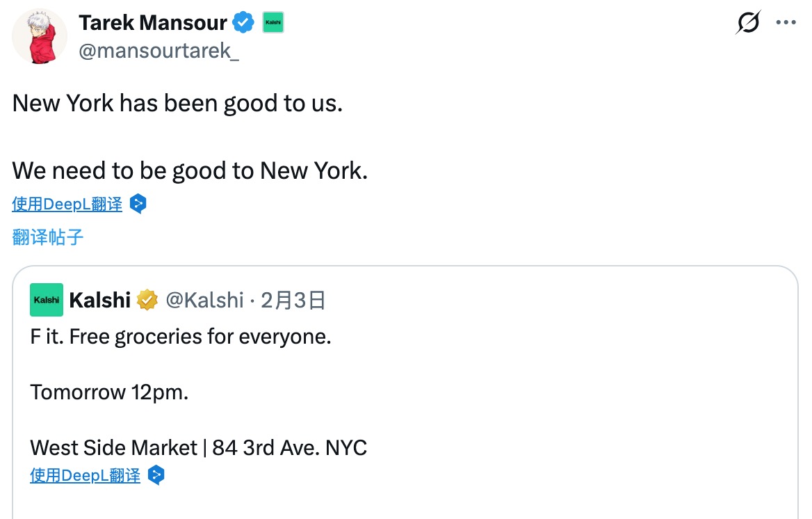Click Tarek Mansour's blue verified badge
This screenshot has height=519, width=812.
(x=243, y=23)
